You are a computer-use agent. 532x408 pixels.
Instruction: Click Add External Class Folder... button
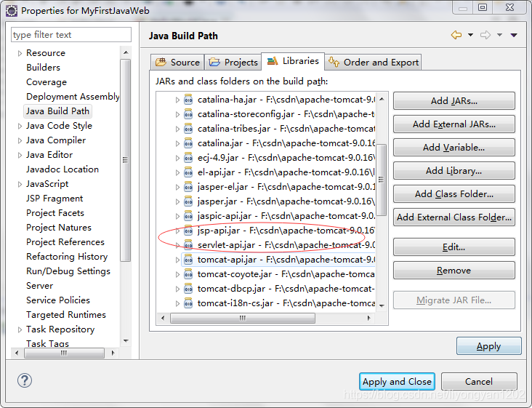coord(454,217)
